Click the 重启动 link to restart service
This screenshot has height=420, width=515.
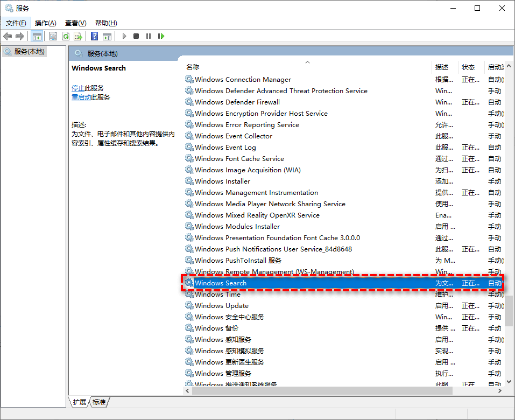(x=81, y=97)
